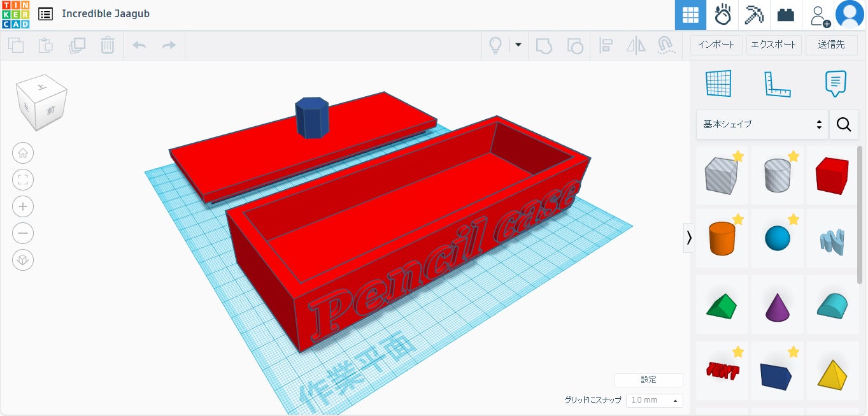Image resolution: width=868 pixels, height=416 pixels.
Task: Select the Notes tool icon
Action: tap(836, 83)
